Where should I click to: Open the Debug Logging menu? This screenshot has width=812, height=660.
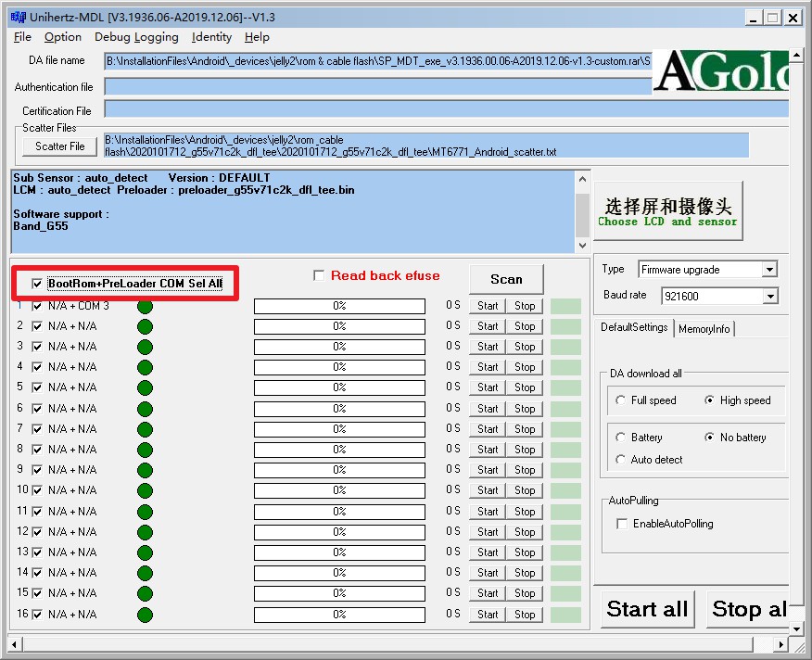[x=136, y=37]
